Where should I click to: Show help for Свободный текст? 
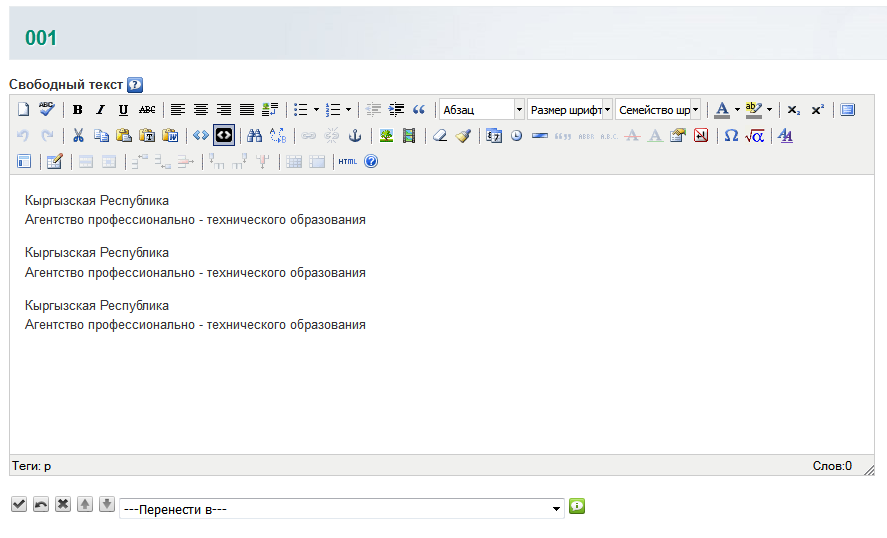135,85
